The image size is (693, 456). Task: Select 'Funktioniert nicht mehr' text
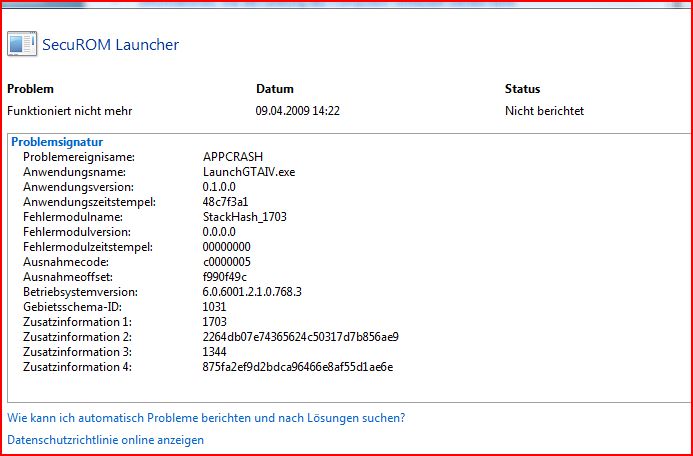point(70,111)
